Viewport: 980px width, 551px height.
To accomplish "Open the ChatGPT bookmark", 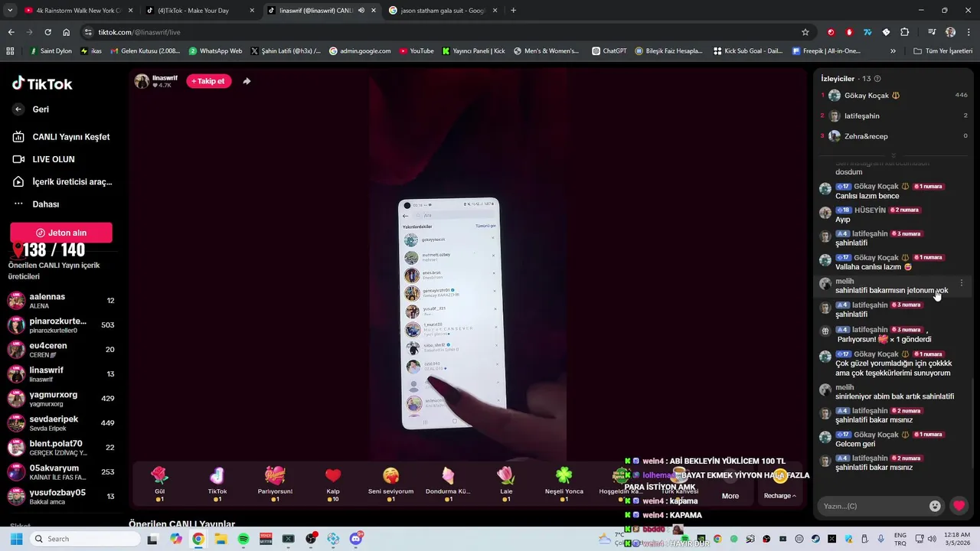I will click(x=609, y=51).
